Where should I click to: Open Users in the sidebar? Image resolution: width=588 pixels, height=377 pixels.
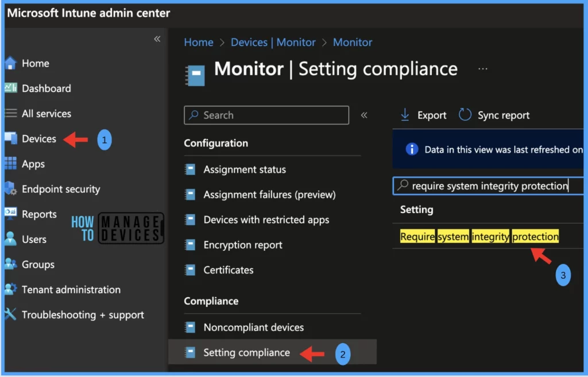pyautogui.click(x=34, y=239)
